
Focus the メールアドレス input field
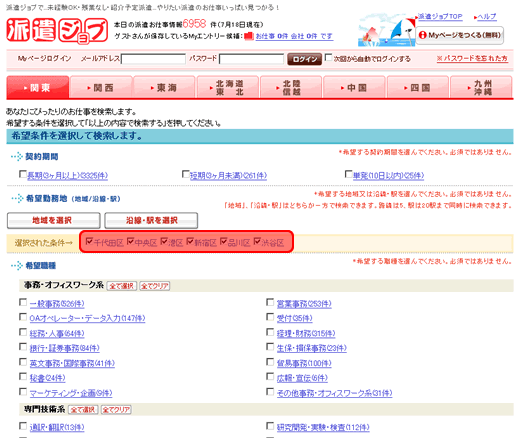pyautogui.click(x=153, y=59)
